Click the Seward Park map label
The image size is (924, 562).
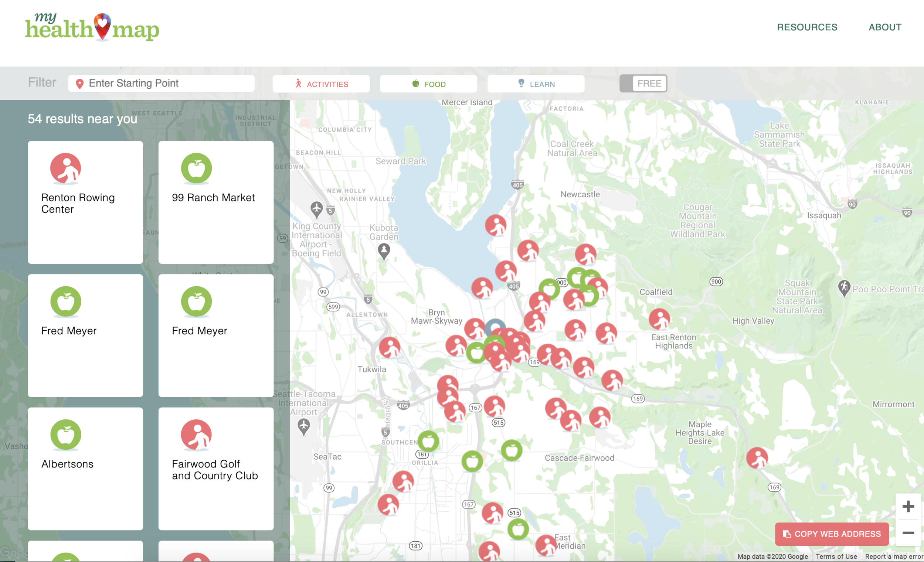(401, 161)
